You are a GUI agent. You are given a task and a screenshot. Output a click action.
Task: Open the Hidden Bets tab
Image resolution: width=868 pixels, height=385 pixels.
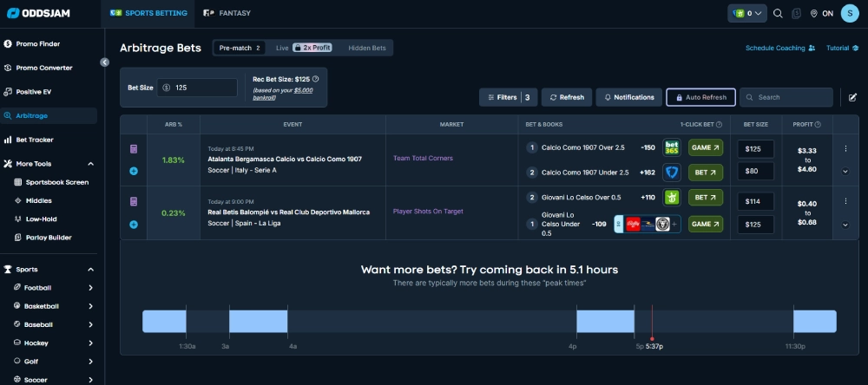click(x=367, y=48)
